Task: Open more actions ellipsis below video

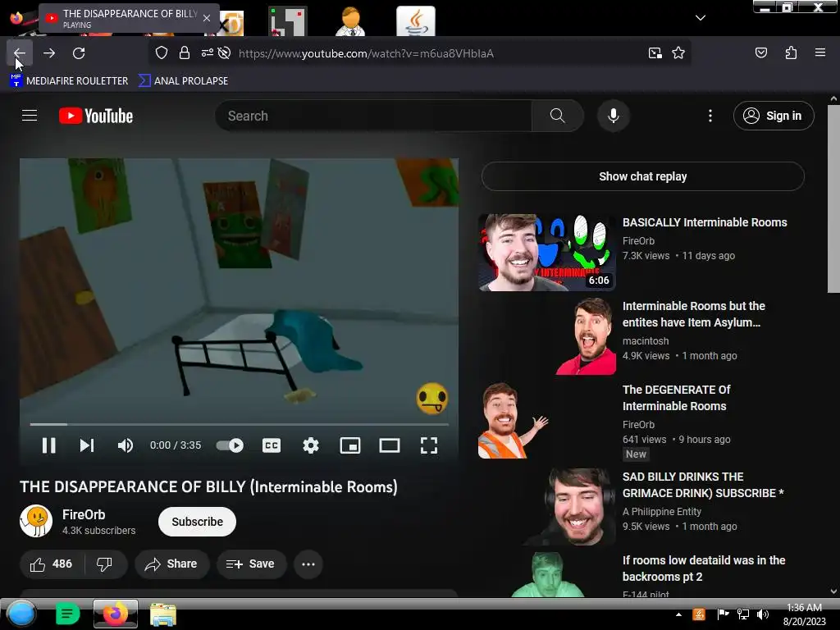Action: point(308,564)
